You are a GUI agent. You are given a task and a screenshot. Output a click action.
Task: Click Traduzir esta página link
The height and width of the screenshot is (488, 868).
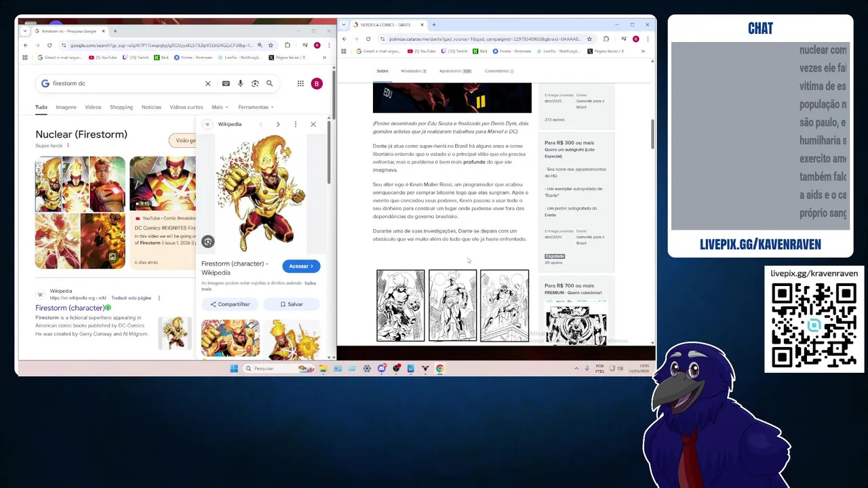tap(132, 298)
